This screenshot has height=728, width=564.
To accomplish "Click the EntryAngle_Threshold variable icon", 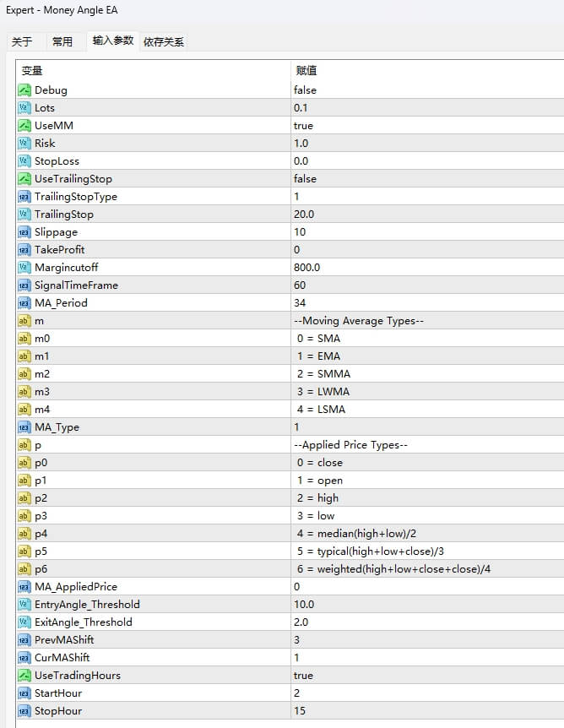I will pyautogui.click(x=24, y=604).
